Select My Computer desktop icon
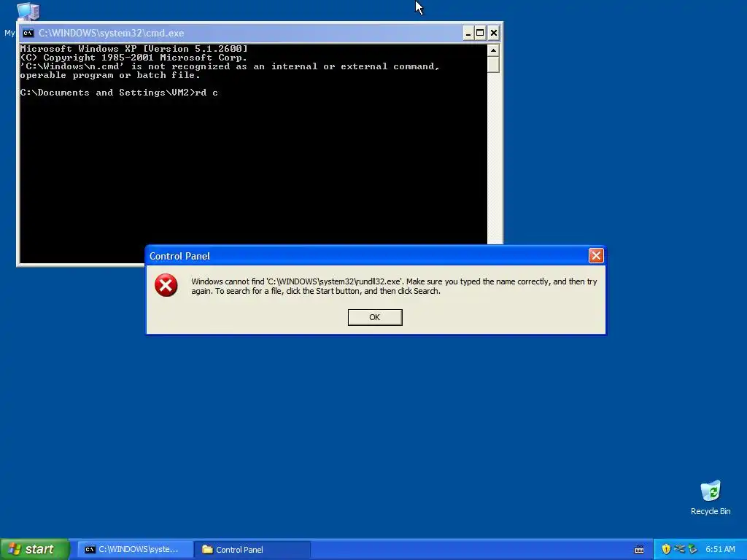Screen dimensions: 747x560 click(27, 11)
